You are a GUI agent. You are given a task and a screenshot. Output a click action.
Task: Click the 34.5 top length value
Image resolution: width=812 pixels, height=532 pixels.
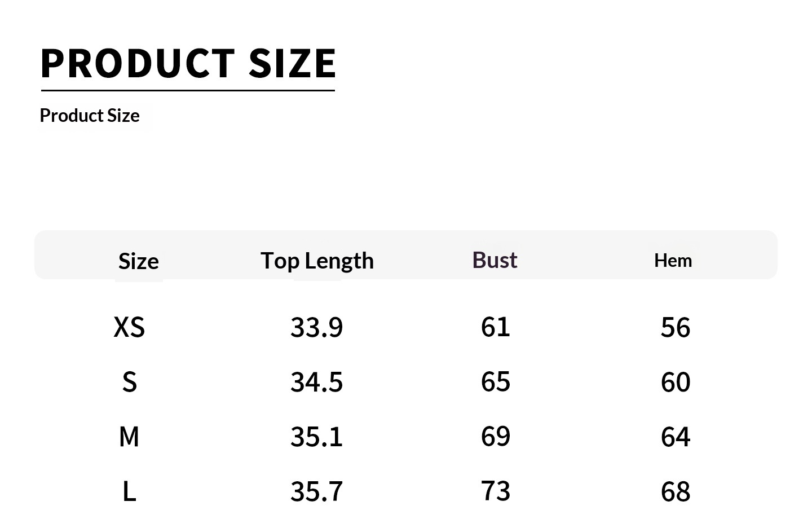point(316,382)
